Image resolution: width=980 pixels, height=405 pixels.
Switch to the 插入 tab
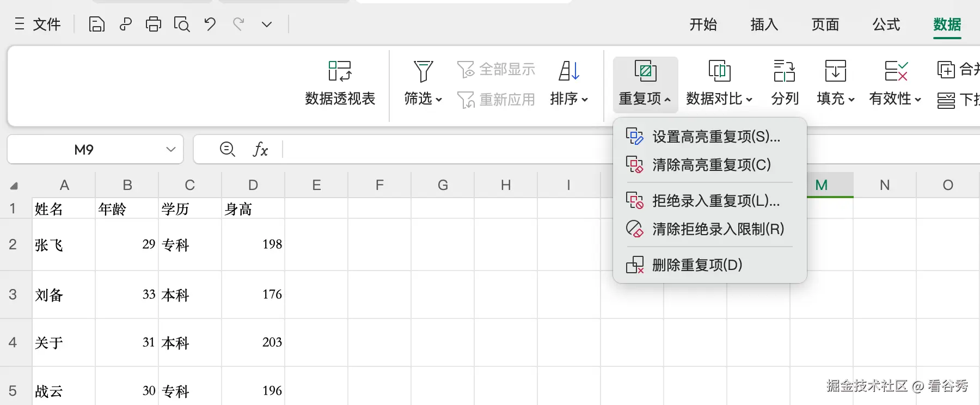click(764, 24)
